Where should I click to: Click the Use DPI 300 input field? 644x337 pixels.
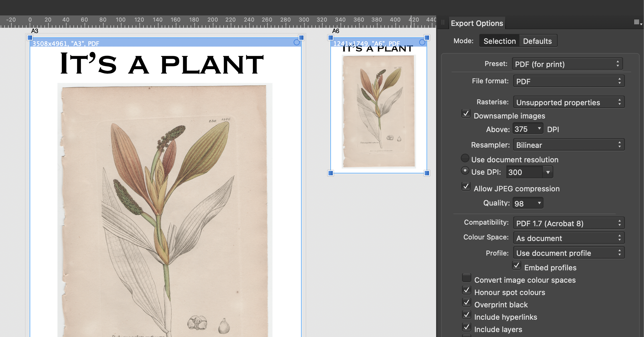[524, 172]
